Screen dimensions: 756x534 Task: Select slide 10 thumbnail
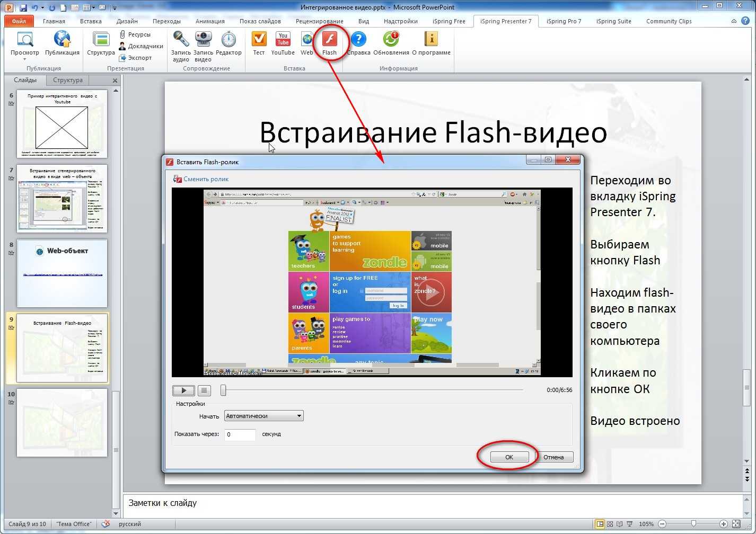click(x=62, y=423)
